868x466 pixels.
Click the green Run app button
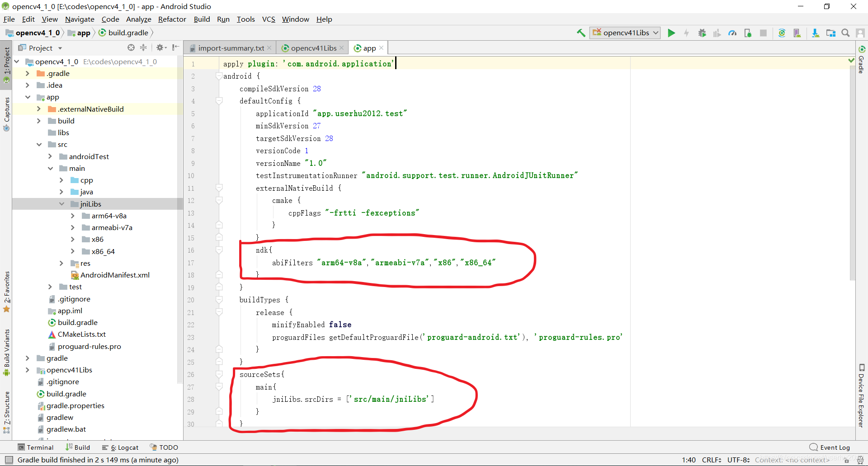pos(671,33)
